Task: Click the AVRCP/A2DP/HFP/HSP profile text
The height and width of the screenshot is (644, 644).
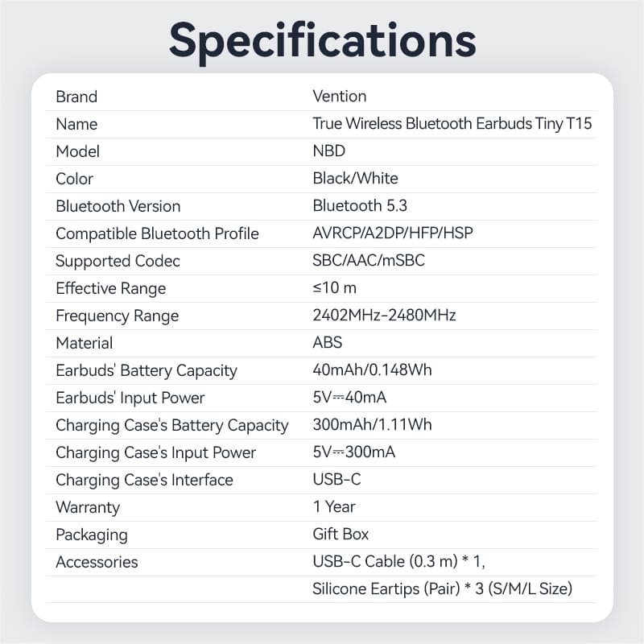Action: pyautogui.click(x=393, y=233)
